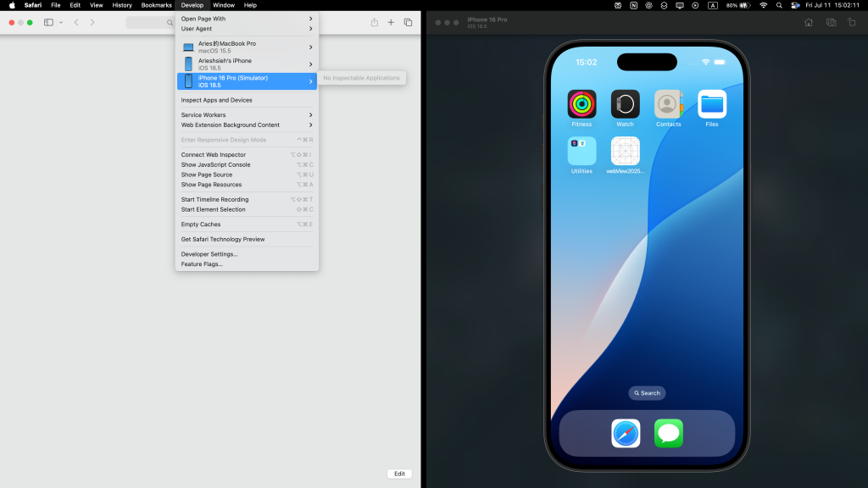
Task: Rotate the simulator device icon
Action: (x=851, y=23)
